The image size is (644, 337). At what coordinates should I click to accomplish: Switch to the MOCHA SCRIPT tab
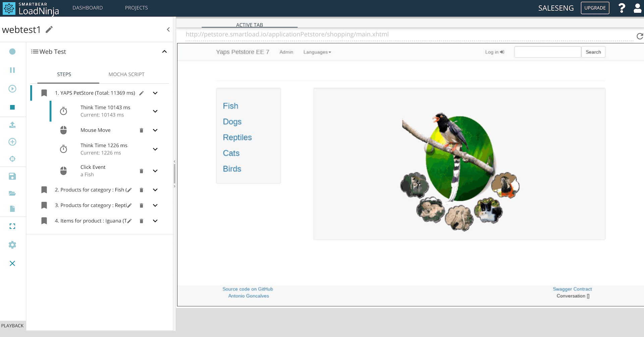coord(126,75)
